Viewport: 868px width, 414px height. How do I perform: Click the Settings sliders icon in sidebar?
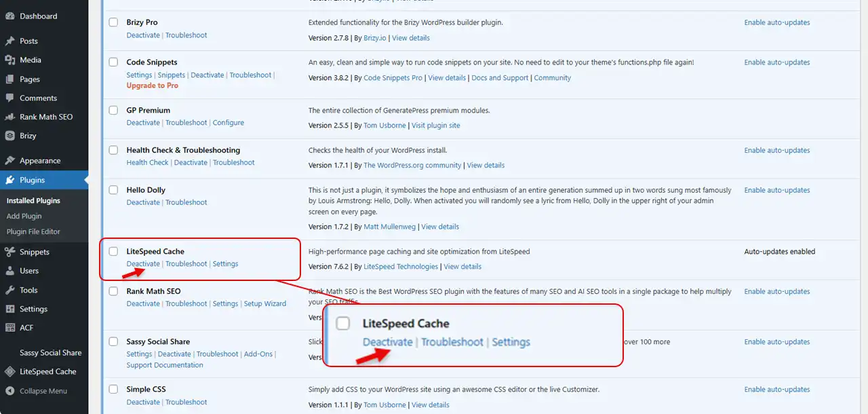[x=9, y=309]
